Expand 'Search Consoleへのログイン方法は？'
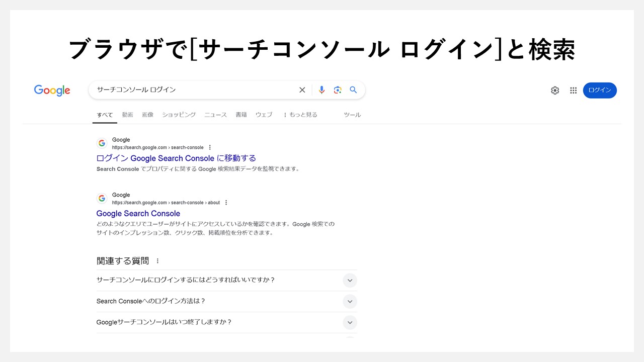The width and height of the screenshot is (644, 362). click(350, 301)
